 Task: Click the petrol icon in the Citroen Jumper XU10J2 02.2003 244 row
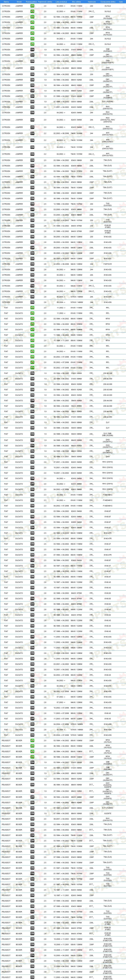tap(32, 6)
